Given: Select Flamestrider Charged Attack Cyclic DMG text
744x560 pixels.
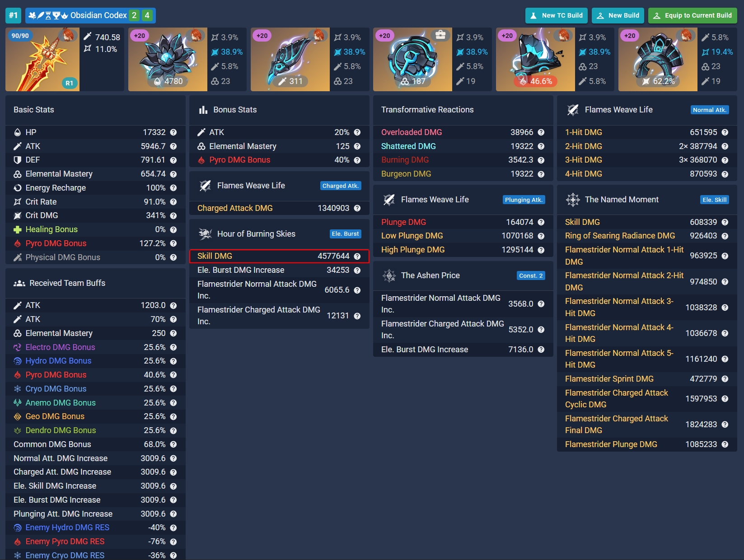Looking at the screenshot, I should 617,399.
